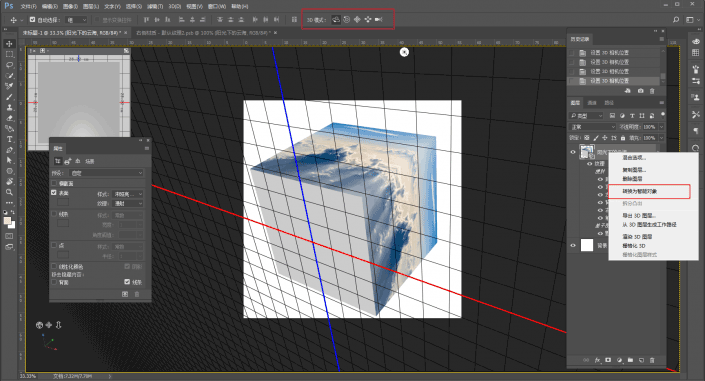Create new snapshot camera icon in History panel

point(640,91)
